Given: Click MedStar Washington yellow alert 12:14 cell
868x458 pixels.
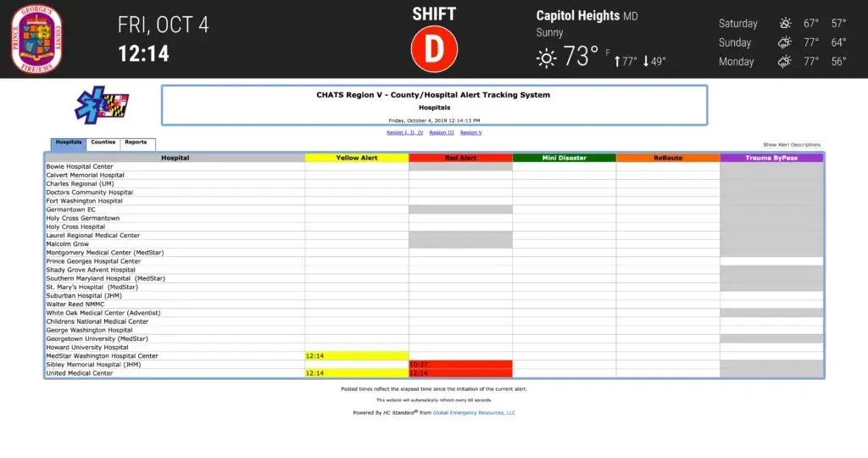Looking at the screenshot, I should coord(357,356).
